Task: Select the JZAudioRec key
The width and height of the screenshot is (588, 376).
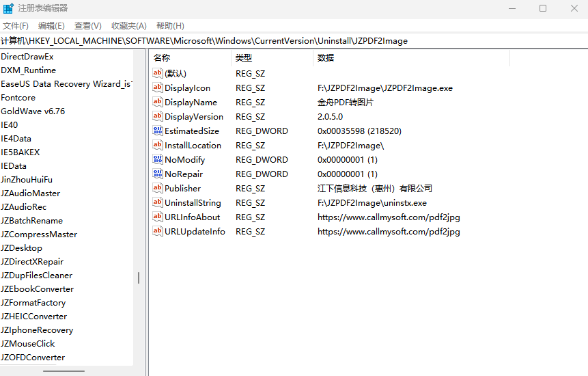Action: (24, 207)
